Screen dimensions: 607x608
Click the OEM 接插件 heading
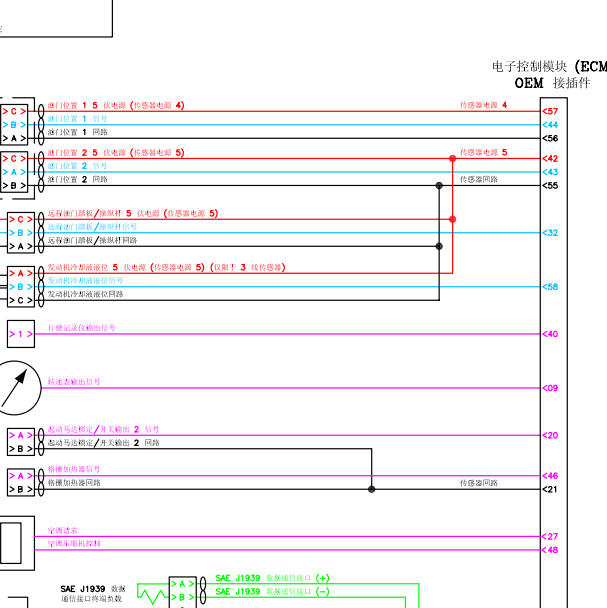(552, 83)
